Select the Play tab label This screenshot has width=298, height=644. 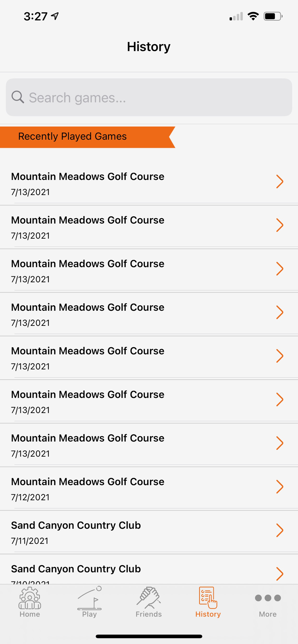pyautogui.click(x=89, y=614)
